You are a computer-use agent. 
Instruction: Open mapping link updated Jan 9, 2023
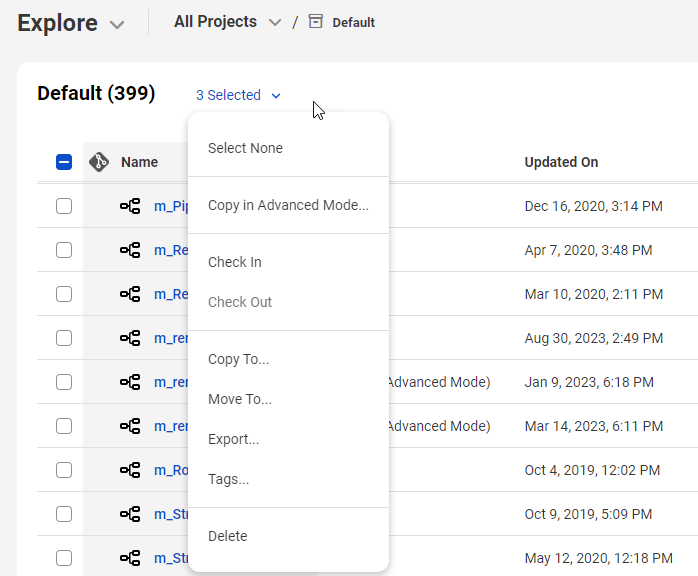tap(171, 382)
